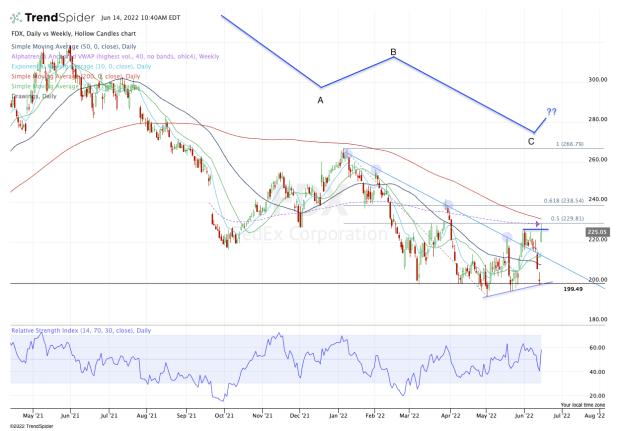The height and width of the screenshot is (431, 620).
Task: Click the point B label on wave drawing
Action: coord(393,52)
